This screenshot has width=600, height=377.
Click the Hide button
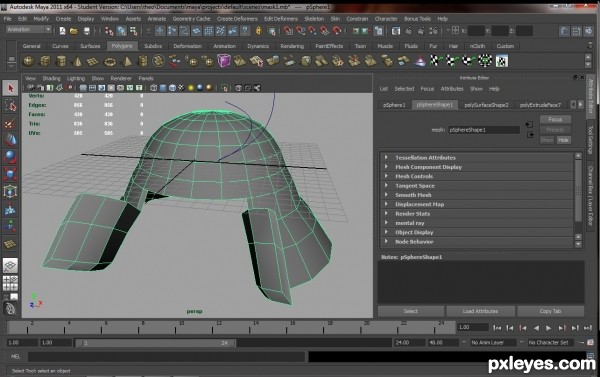click(563, 140)
